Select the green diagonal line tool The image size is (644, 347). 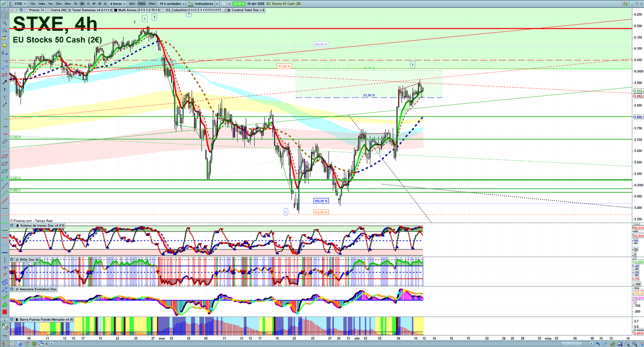click(4, 193)
